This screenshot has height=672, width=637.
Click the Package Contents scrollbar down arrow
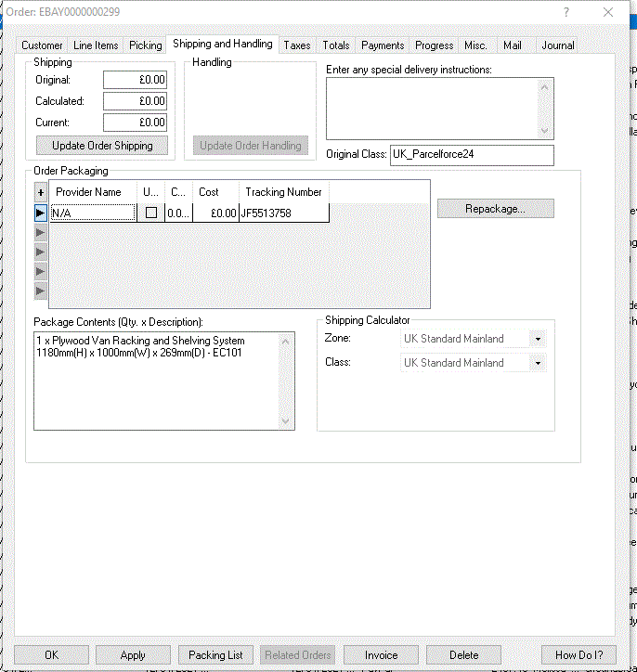click(x=286, y=421)
